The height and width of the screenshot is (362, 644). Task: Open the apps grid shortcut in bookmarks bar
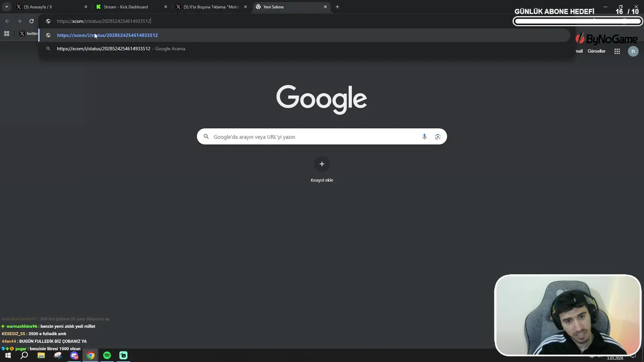click(7, 33)
